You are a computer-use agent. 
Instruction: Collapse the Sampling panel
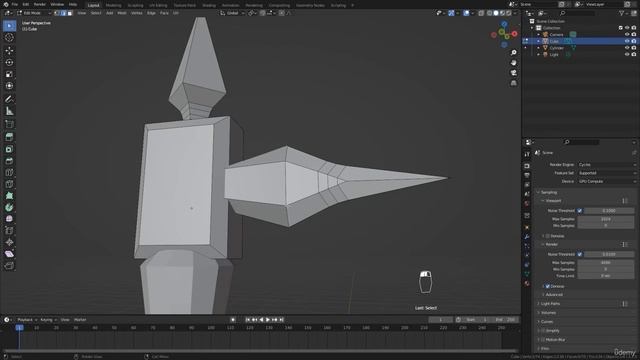point(548,192)
